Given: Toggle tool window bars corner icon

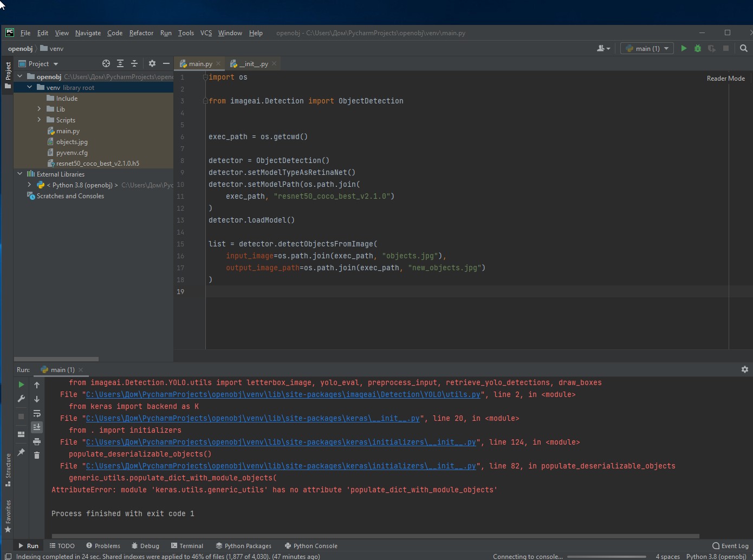Looking at the screenshot, I should click(x=8, y=556).
